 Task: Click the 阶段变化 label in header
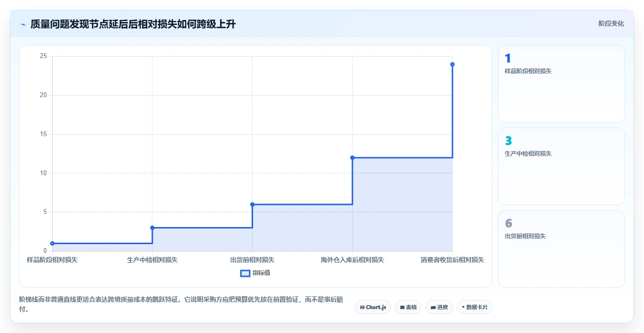click(x=611, y=23)
